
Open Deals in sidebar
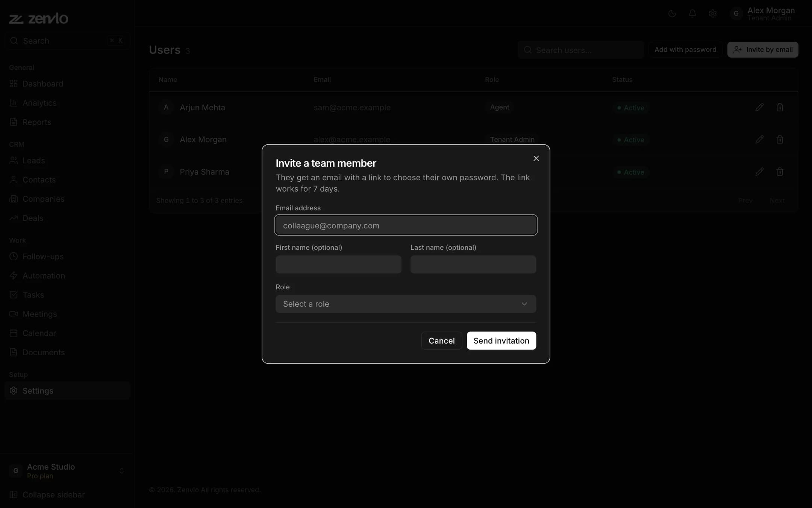pos(67,218)
